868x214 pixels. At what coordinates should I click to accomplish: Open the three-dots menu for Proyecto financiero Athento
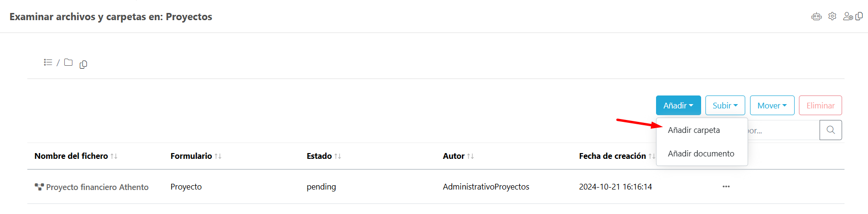pyautogui.click(x=726, y=187)
